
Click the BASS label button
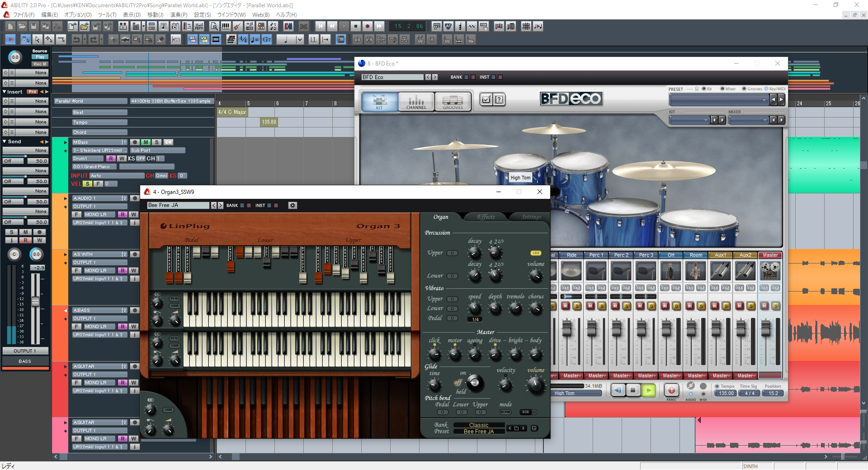[x=25, y=362]
